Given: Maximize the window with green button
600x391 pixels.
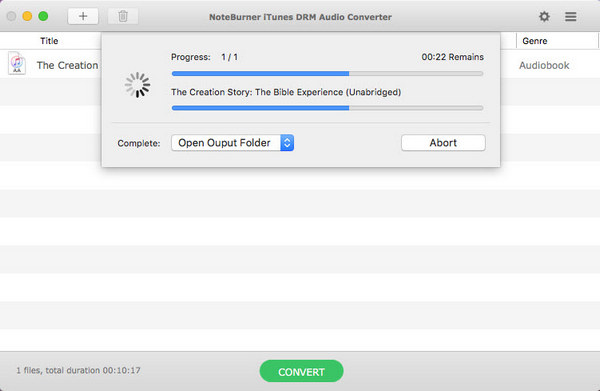Looking at the screenshot, I should coord(43,16).
